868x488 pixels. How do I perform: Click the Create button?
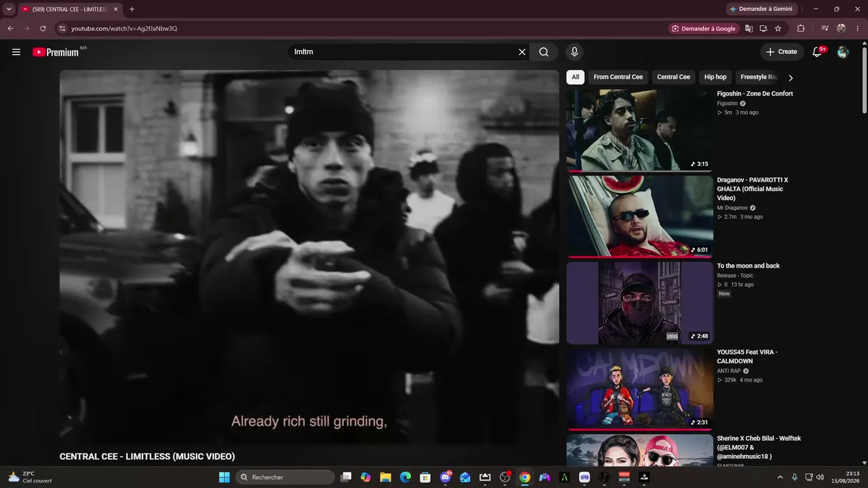(782, 52)
